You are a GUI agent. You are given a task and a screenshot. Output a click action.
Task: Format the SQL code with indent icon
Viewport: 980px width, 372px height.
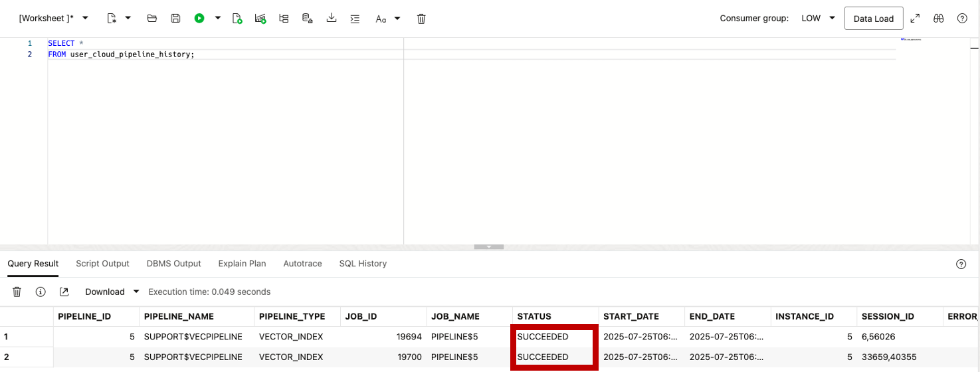(x=355, y=19)
